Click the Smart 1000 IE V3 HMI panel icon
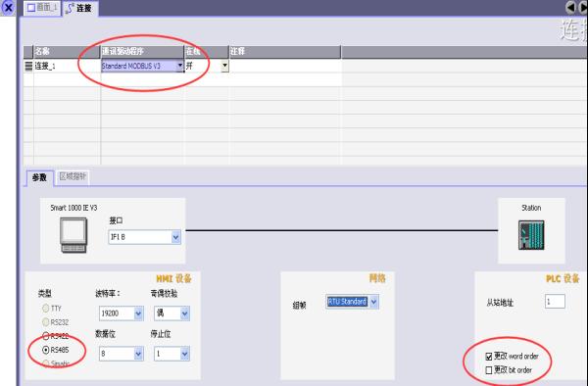Screen dimensions: 588x386 (x=73, y=235)
